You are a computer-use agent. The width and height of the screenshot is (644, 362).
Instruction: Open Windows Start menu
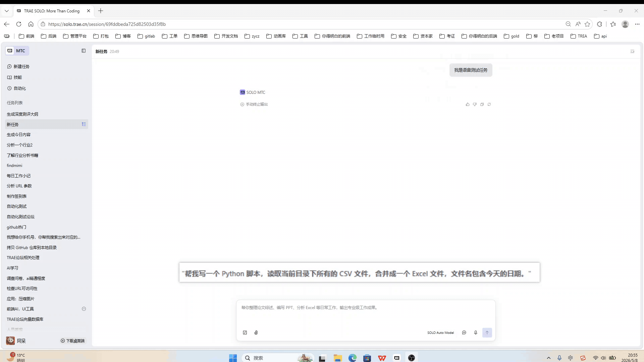pyautogui.click(x=233, y=358)
